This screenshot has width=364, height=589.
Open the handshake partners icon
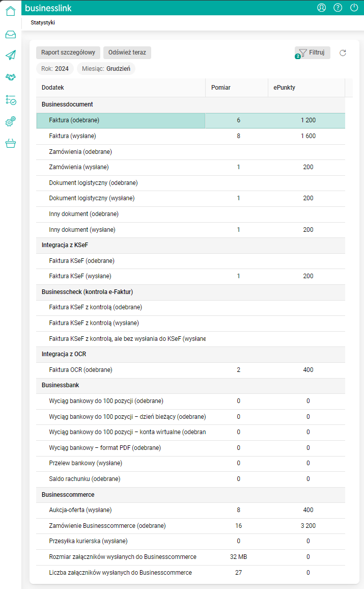(11, 77)
